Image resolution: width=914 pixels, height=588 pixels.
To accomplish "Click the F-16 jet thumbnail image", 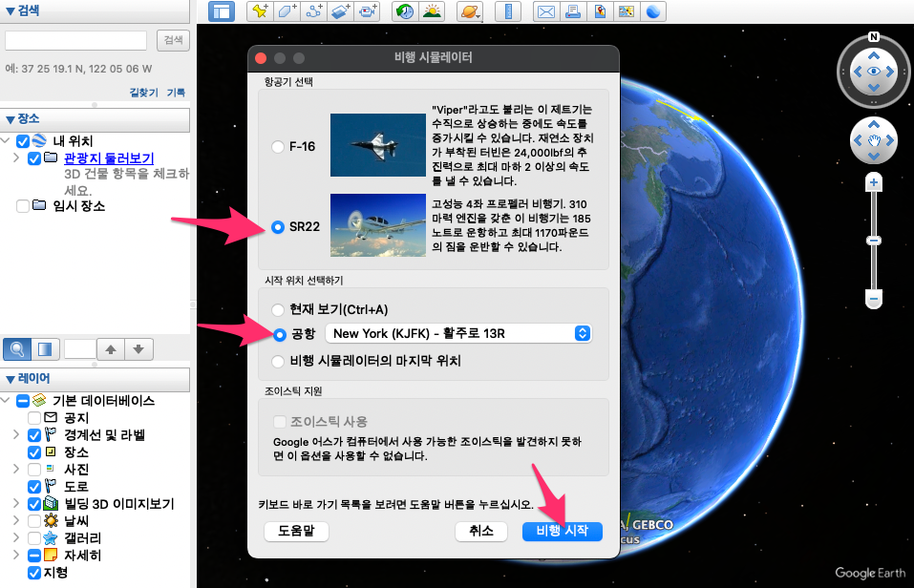I will (377, 145).
